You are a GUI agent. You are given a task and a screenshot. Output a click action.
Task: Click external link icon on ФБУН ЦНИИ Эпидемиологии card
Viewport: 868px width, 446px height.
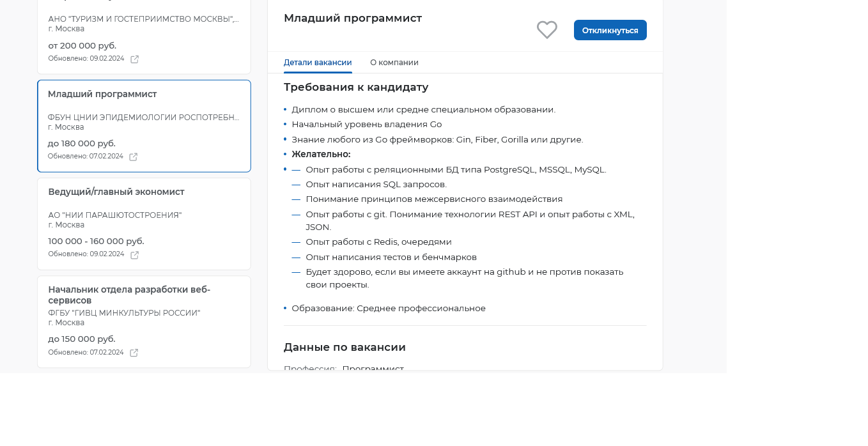134,157
